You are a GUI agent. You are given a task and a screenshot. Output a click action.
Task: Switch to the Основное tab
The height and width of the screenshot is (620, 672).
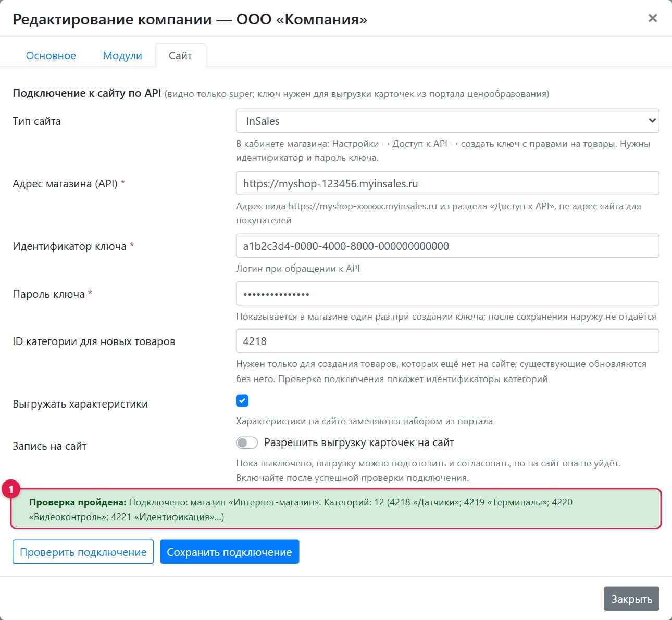coord(51,56)
